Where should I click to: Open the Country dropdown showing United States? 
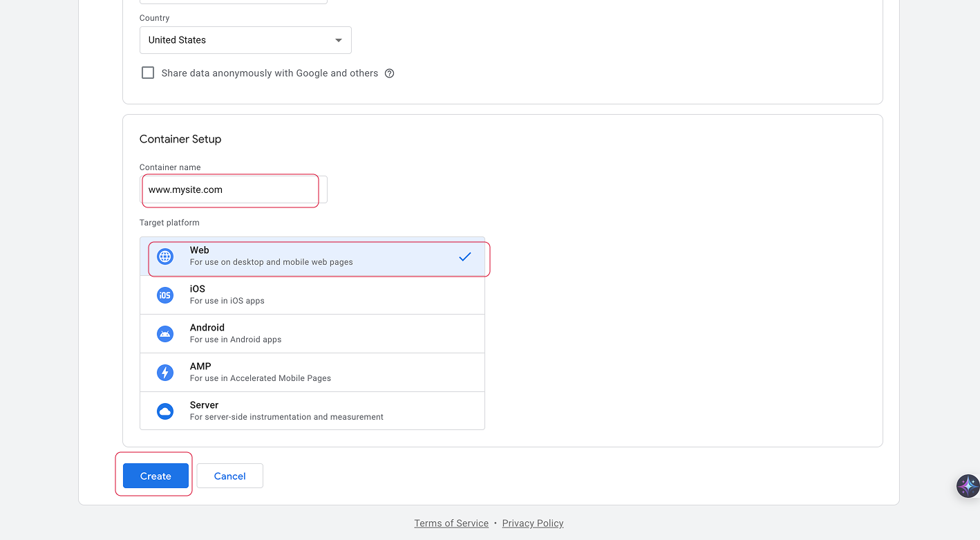(245, 40)
